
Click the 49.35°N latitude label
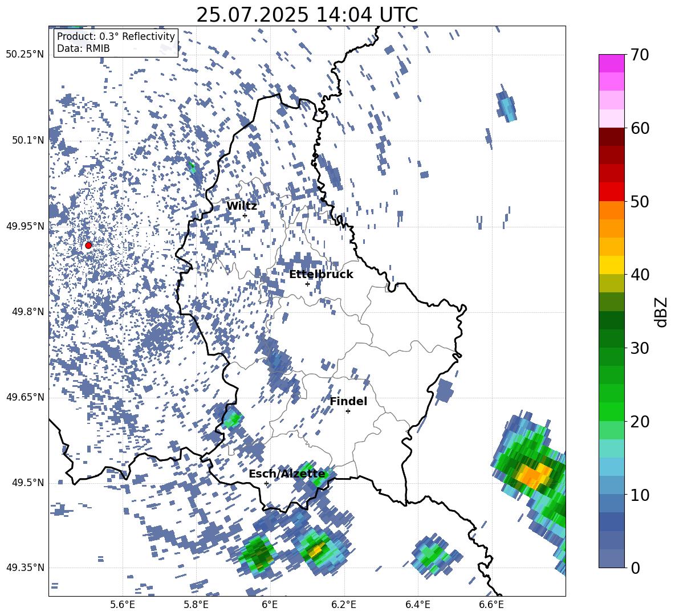coord(25,568)
